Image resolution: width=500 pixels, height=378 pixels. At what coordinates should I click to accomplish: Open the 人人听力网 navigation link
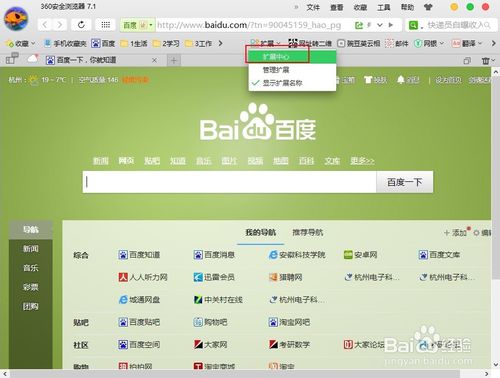tap(143, 277)
